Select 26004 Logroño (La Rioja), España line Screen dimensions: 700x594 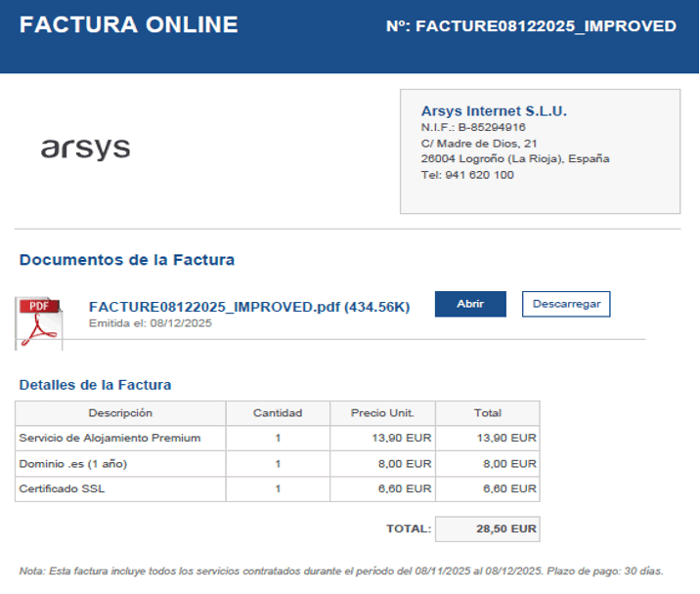point(515,159)
